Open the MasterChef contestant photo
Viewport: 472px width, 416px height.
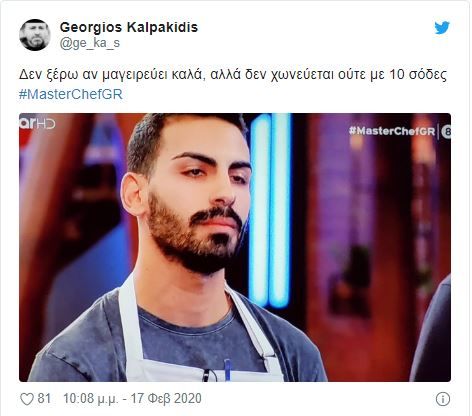click(x=235, y=247)
